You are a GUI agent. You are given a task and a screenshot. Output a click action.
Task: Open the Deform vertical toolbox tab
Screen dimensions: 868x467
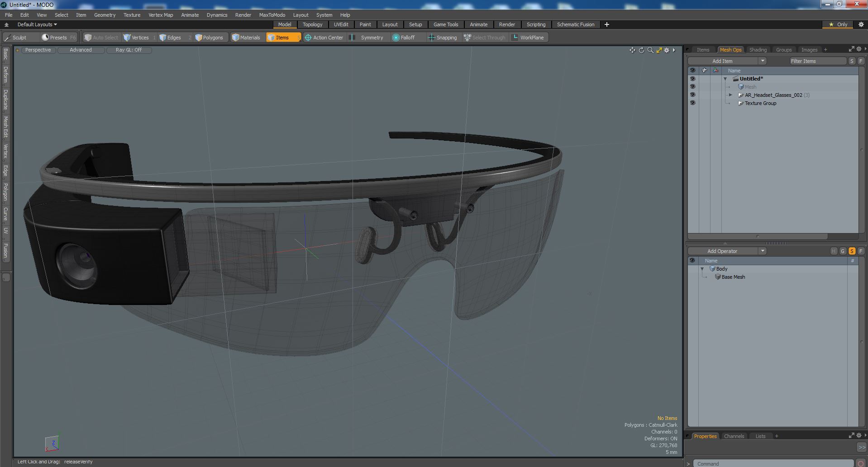pos(5,75)
